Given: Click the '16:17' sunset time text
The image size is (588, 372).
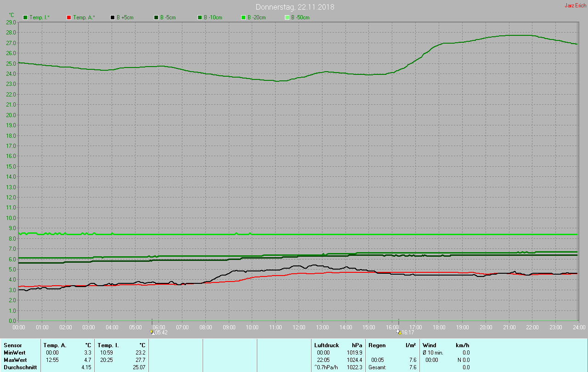Looking at the screenshot, I should pyautogui.click(x=408, y=333).
